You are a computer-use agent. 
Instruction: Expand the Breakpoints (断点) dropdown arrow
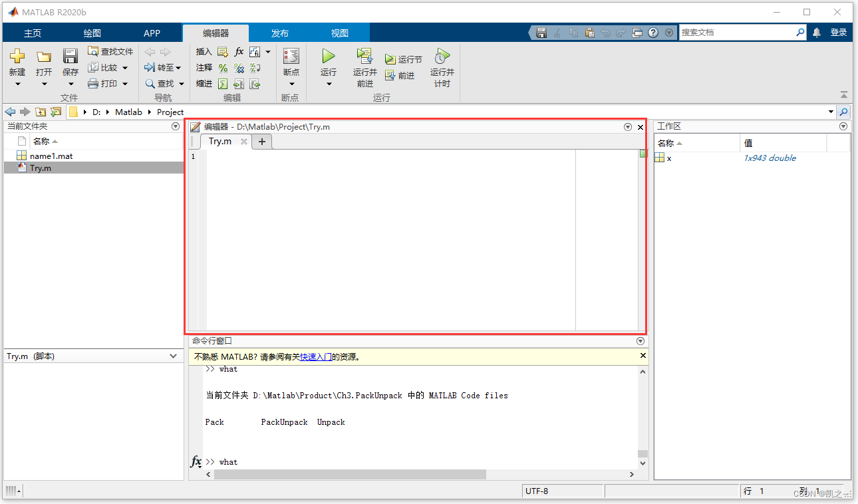point(291,84)
